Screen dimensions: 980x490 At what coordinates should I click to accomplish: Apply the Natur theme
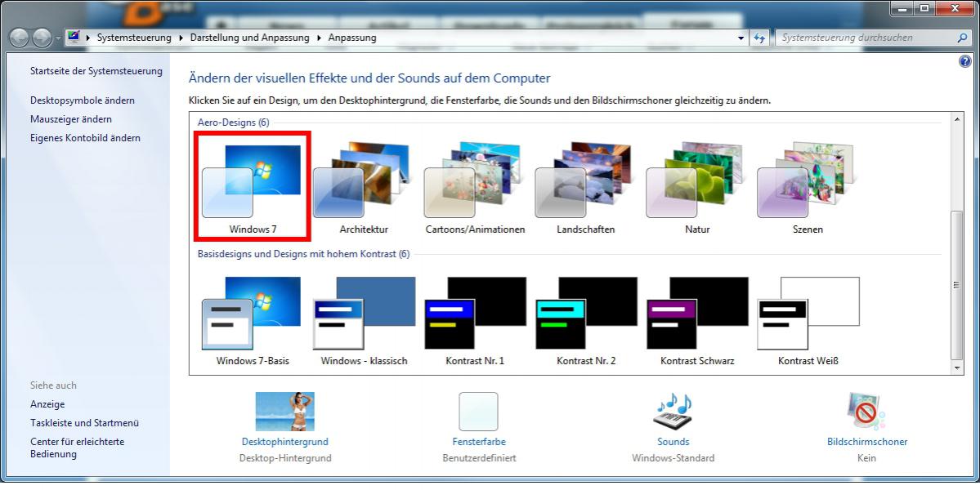pos(697,189)
